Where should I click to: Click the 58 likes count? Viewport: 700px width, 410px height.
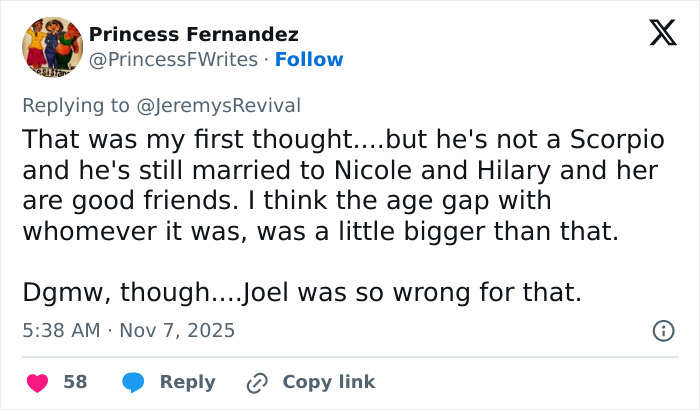75,382
